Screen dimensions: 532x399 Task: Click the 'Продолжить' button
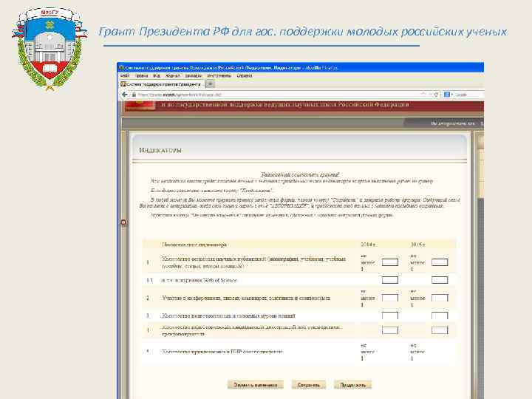353,385
